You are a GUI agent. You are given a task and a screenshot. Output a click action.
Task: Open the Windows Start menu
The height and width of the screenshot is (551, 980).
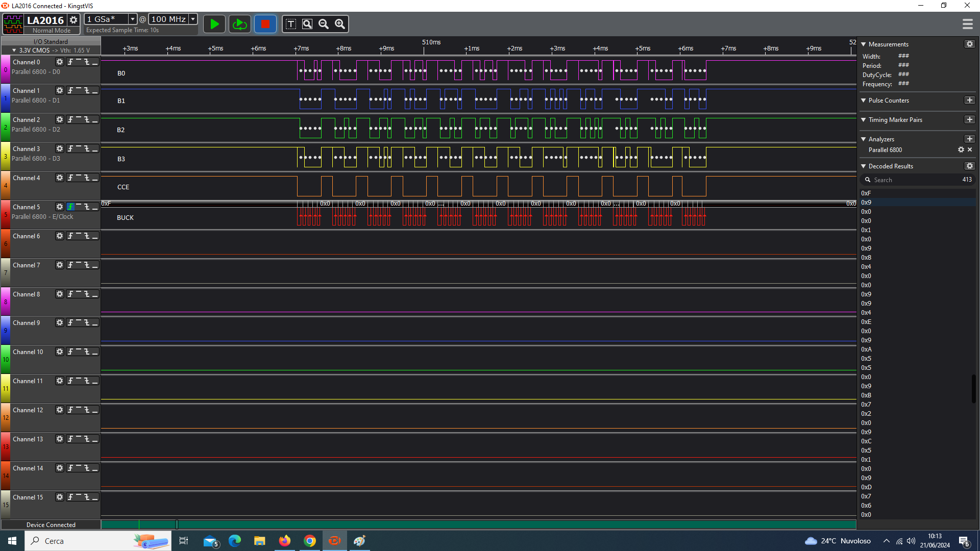12,541
